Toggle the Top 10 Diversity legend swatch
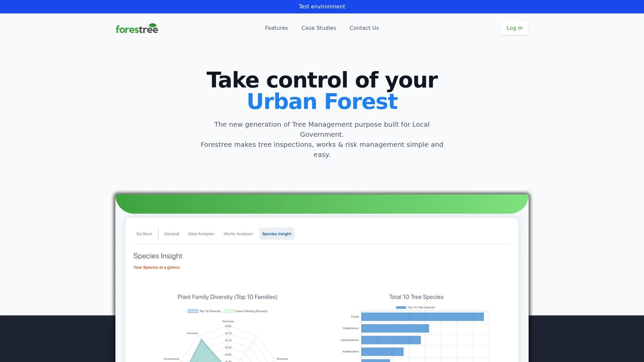Image resolution: width=644 pixels, height=362 pixels. 193,311
